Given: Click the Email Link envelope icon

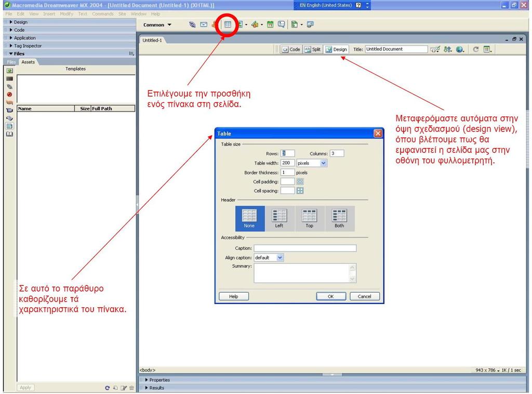Looking at the screenshot, I should tap(204, 24).
